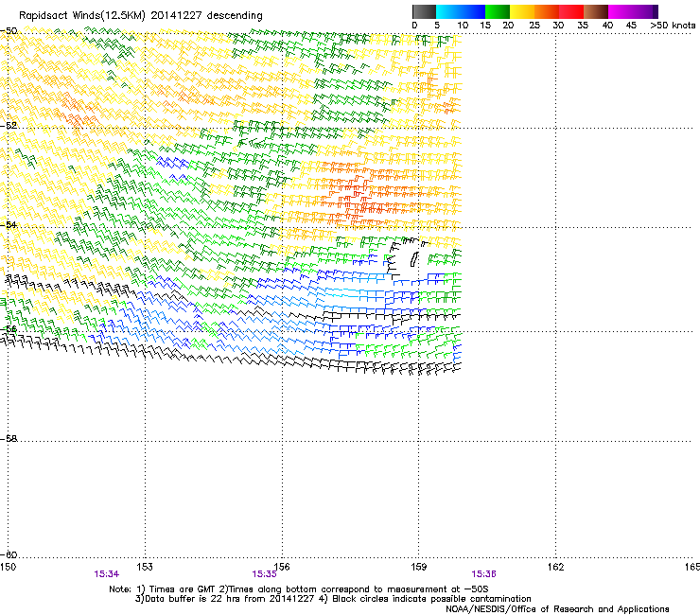Screen dimensions: 700x615
Task: Click the cyan 5-10 knots legend swatch
Action: pyautogui.click(x=448, y=11)
